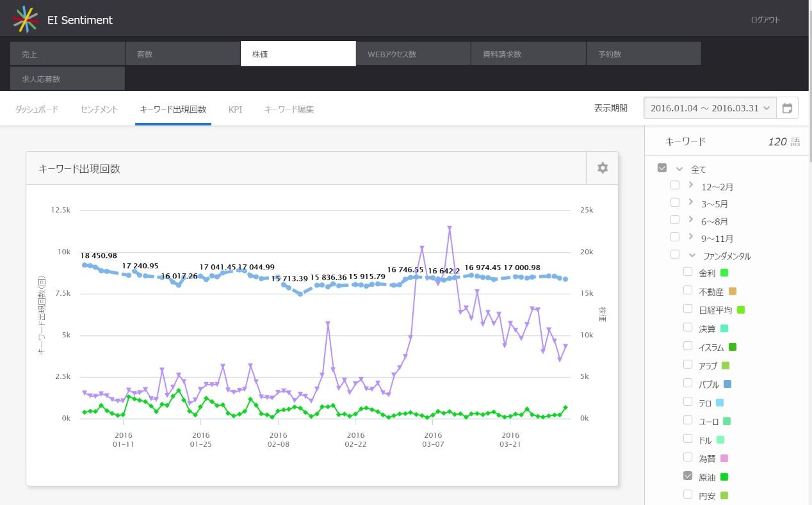Enable the 金利 keyword checkbox

(688, 271)
